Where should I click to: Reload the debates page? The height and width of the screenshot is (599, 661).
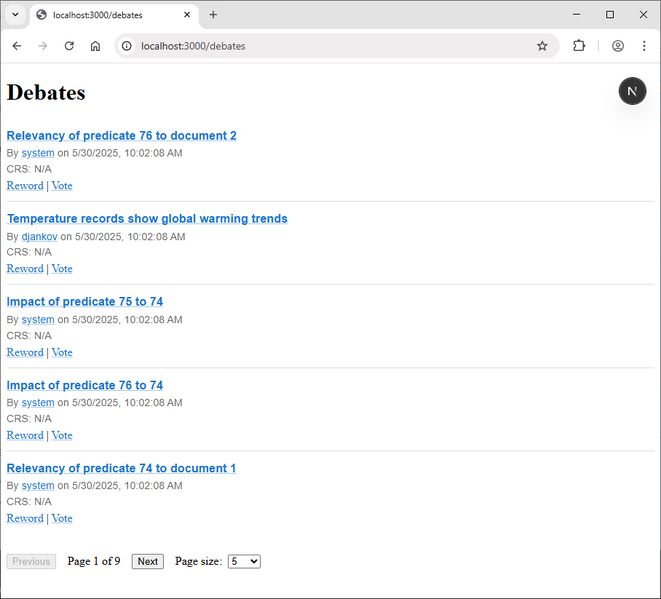pyautogui.click(x=69, y=46)
